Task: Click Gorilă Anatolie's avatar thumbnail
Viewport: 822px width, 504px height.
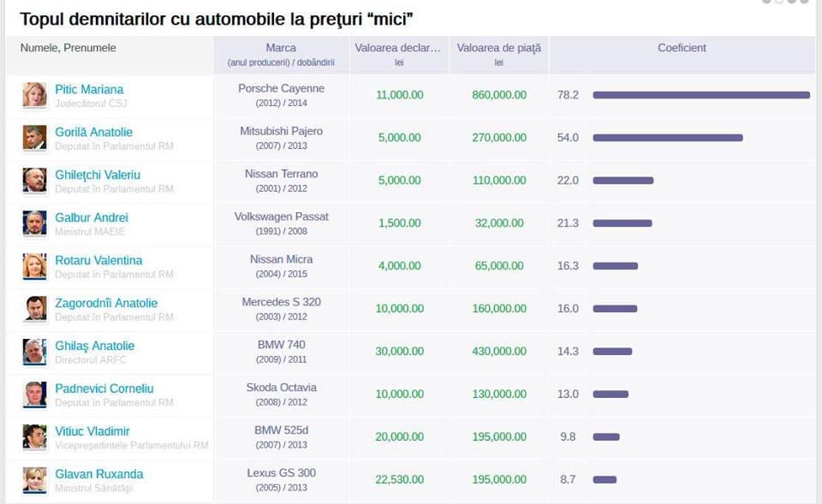Action: 34,138
